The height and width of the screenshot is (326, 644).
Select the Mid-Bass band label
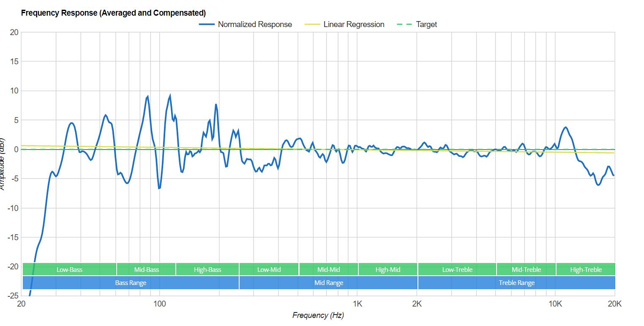click(x=146, y=269)
